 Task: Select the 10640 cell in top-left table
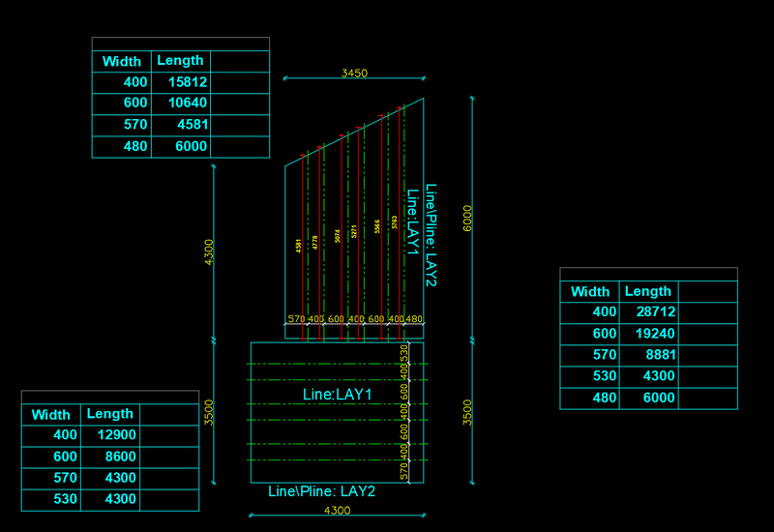pos(181,103)
